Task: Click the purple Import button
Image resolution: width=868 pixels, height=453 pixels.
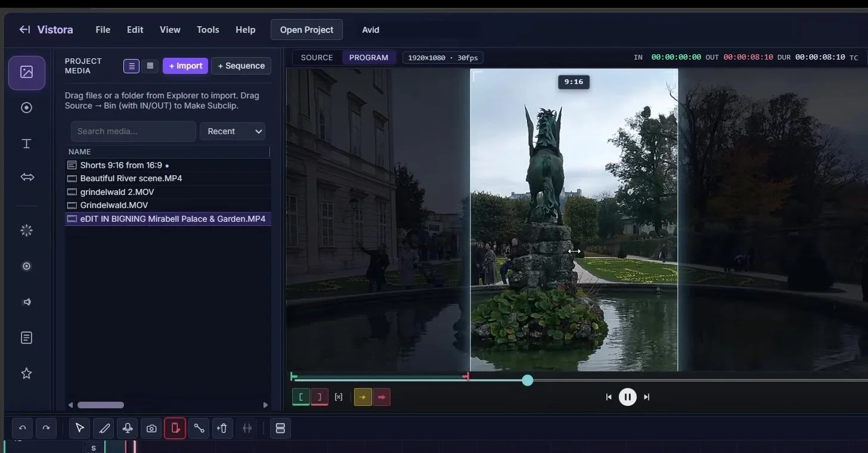Action: (185, 66)
